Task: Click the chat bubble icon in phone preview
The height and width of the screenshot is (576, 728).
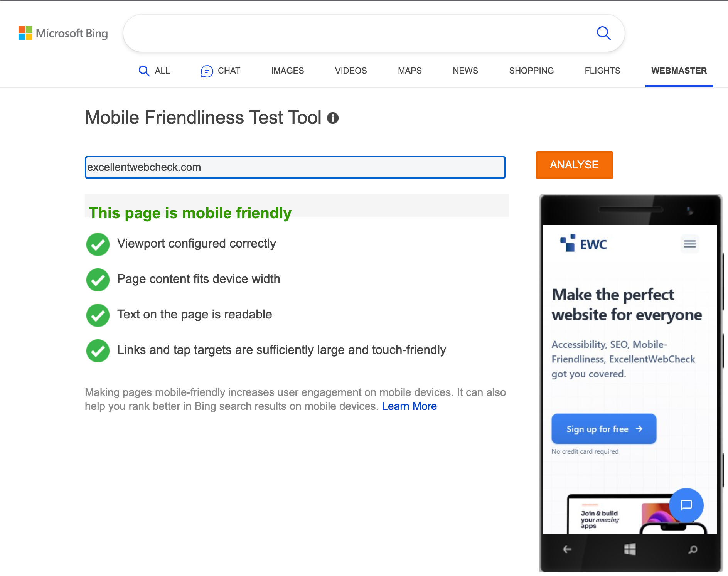Action: [686, 505]
